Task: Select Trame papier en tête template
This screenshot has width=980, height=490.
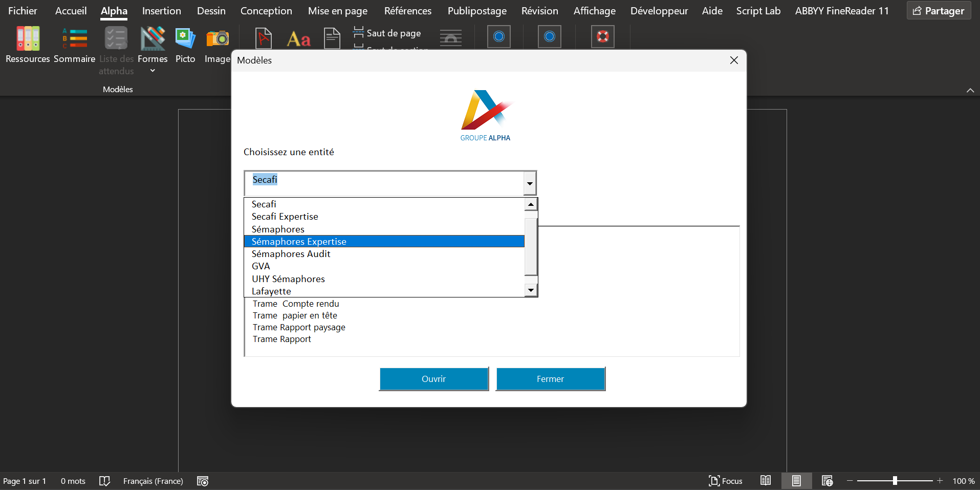Action: 295,315
